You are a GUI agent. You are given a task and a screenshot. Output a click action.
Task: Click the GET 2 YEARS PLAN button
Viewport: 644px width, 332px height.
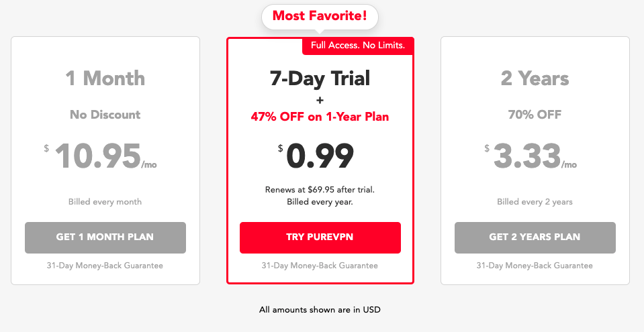[535, 237]
